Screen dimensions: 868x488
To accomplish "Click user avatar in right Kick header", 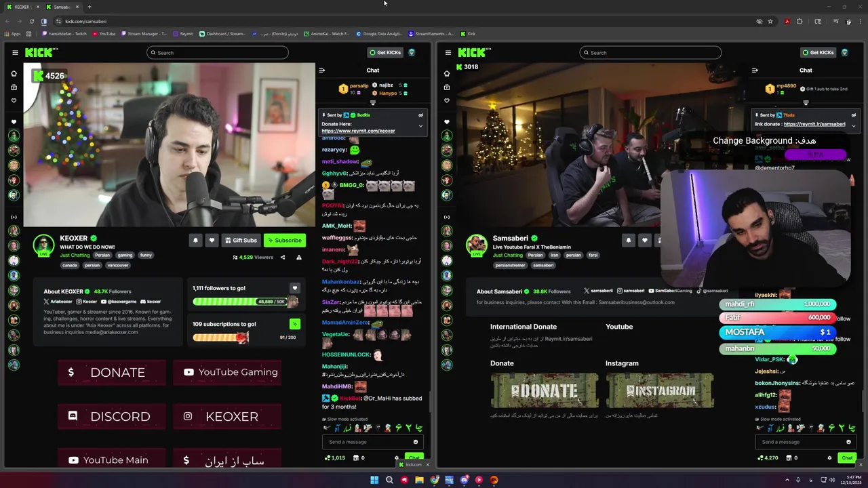I will tap(844, 52).
